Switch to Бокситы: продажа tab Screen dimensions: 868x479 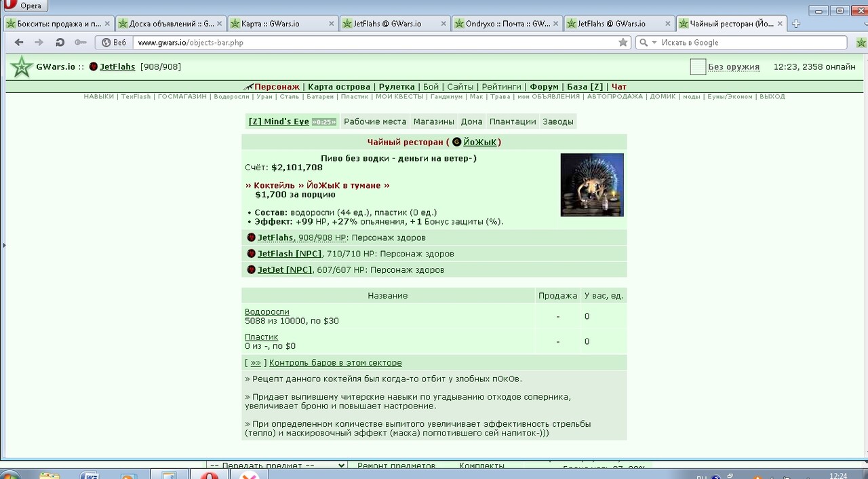[x=58, y=24]
